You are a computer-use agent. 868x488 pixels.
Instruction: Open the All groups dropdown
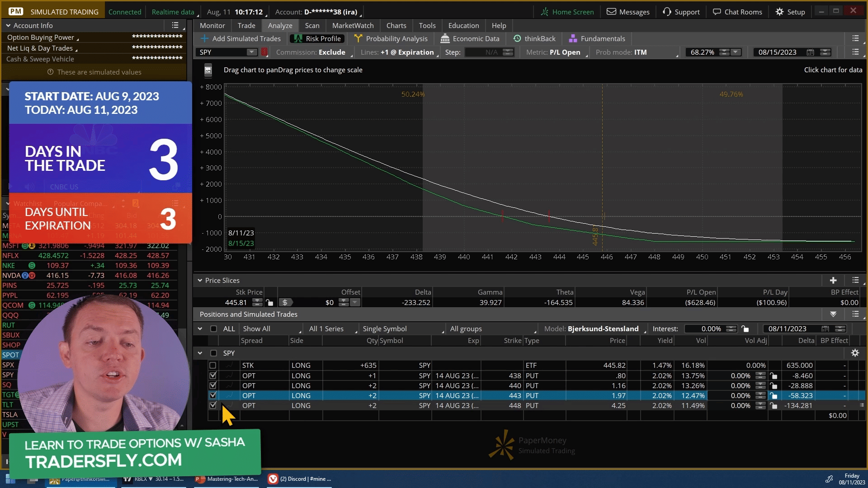pyautogui.click(x=493, y=328)
